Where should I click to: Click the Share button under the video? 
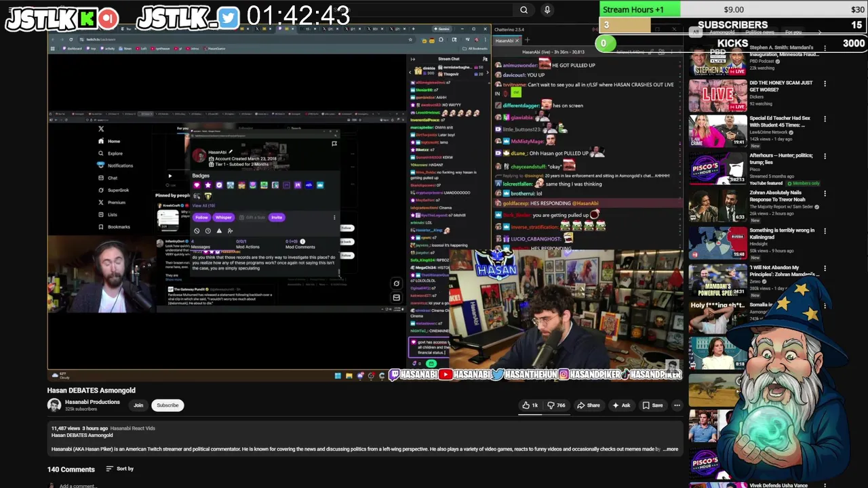point(589,405)
